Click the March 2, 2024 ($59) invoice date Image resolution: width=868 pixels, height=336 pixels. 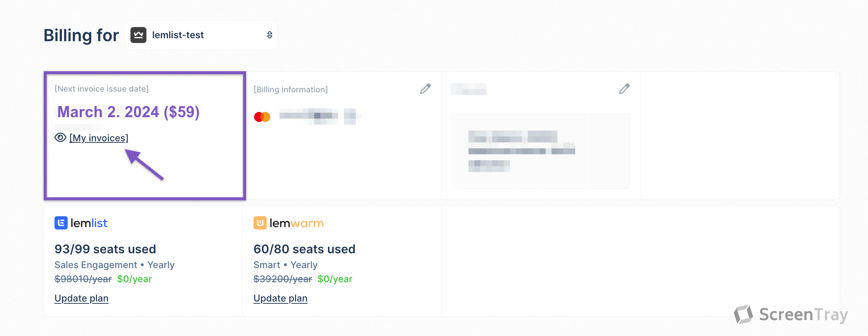click(128, 112)
